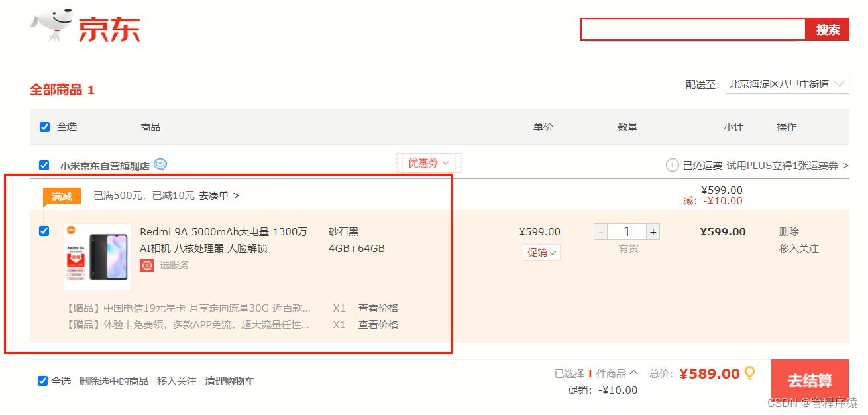Click the 满减 promotion tag
Image resolution: width=868 pixels, height=415 pixels.
(62, 196)
